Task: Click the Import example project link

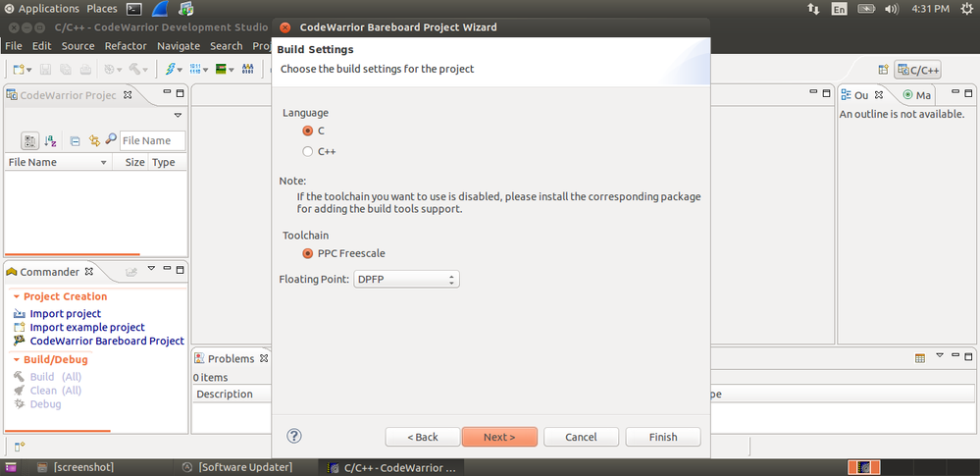Action: pyautogui.click(x=87, y=327)
